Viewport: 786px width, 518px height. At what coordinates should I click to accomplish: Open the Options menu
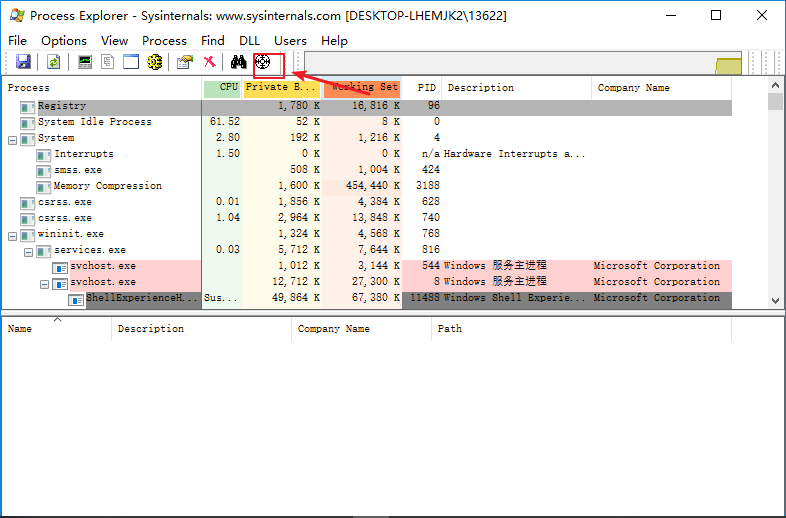pos(64,41)
